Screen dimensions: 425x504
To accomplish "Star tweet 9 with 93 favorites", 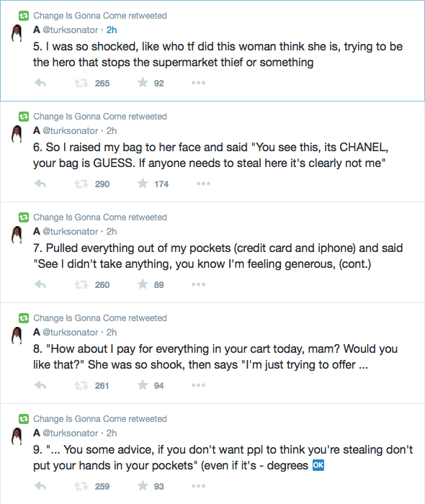I will (x=143, y=486).
